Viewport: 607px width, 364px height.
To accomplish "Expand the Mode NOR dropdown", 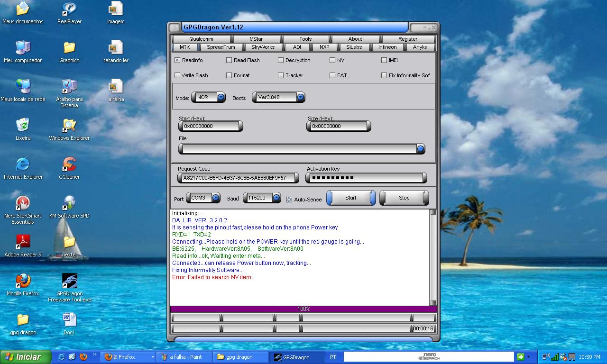I will pyautogui.click(x=221, y=97).
